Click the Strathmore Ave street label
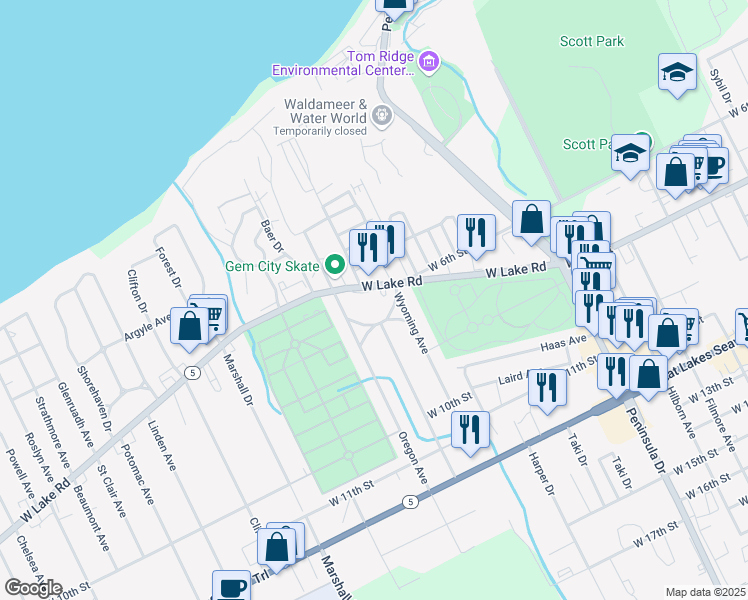 tap(52, 433)
